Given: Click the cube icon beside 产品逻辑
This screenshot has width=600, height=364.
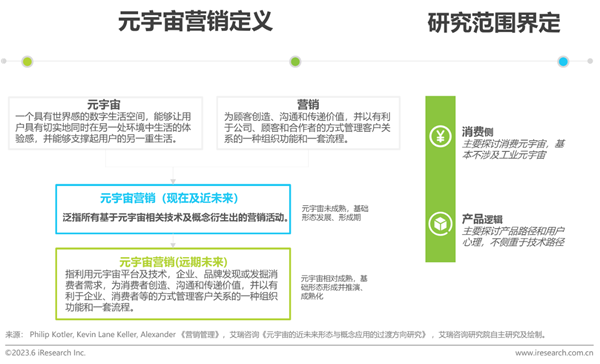Looking at the screenshot, I should (x=440, y=224).
